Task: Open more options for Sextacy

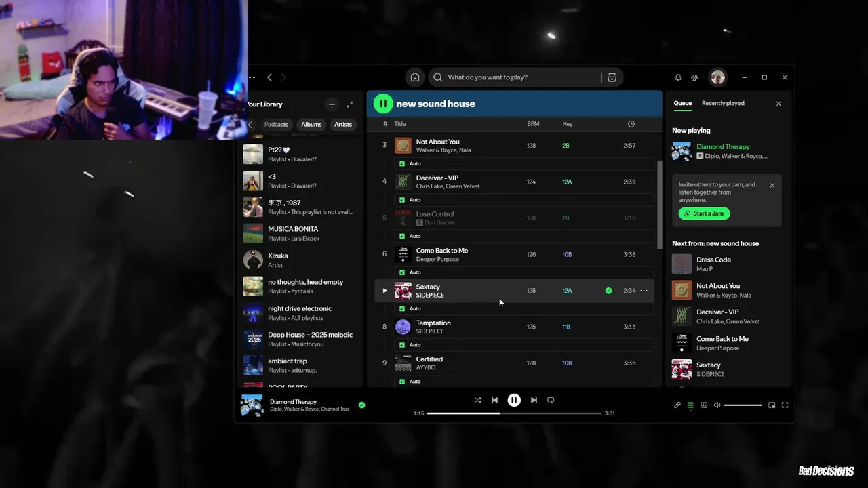Action: [644, 291]
